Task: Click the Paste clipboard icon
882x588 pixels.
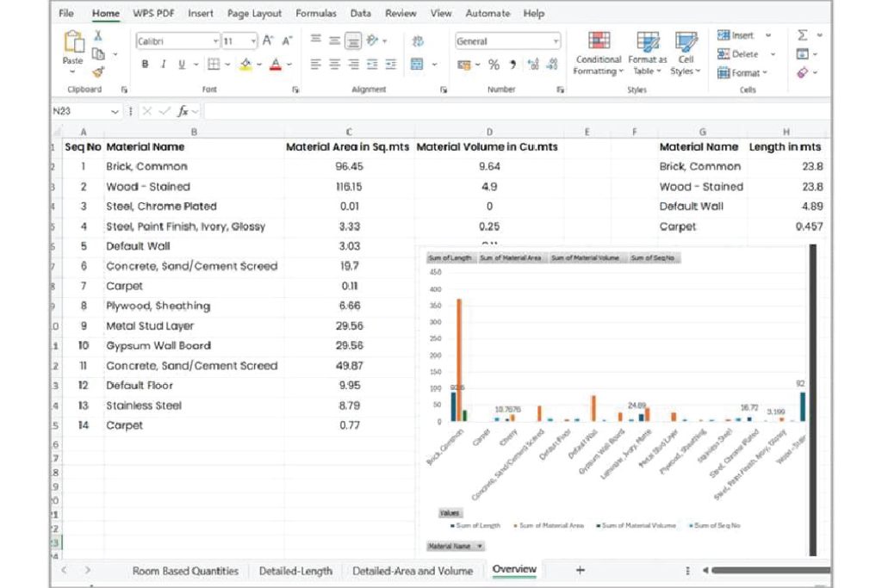Action: (73, 45)
